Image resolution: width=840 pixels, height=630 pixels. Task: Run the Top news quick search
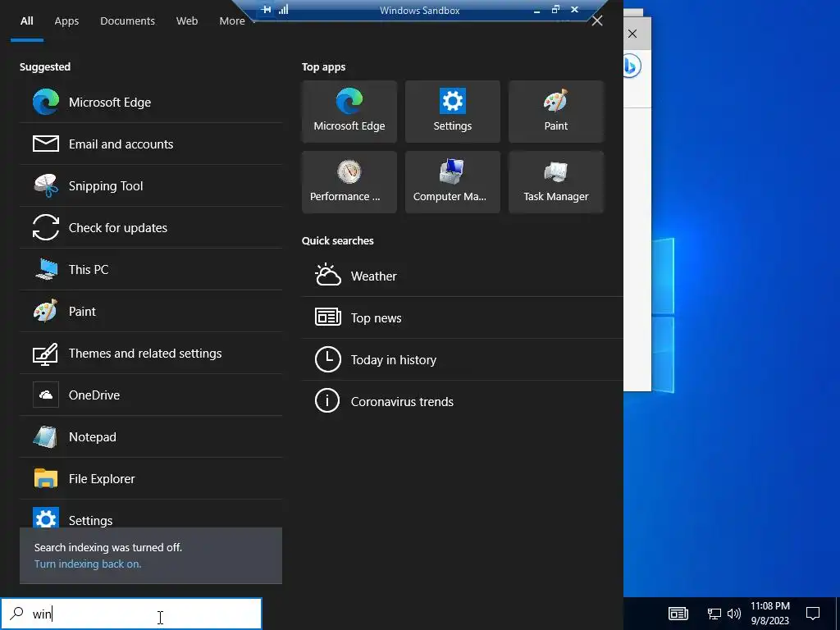coord(463,317)
